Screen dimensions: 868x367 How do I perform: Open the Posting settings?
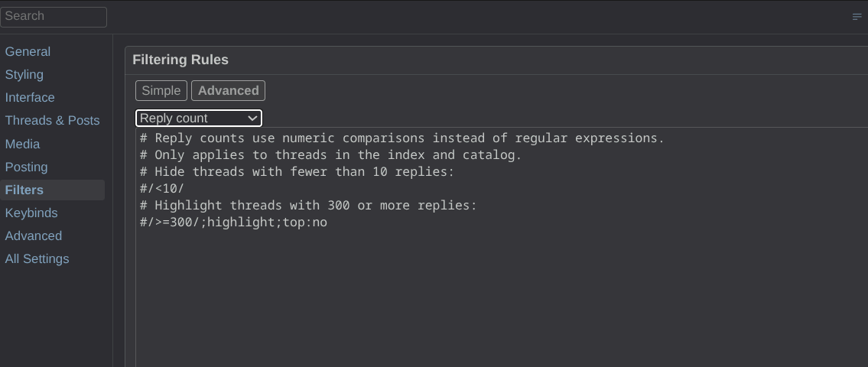coord(26,167)
